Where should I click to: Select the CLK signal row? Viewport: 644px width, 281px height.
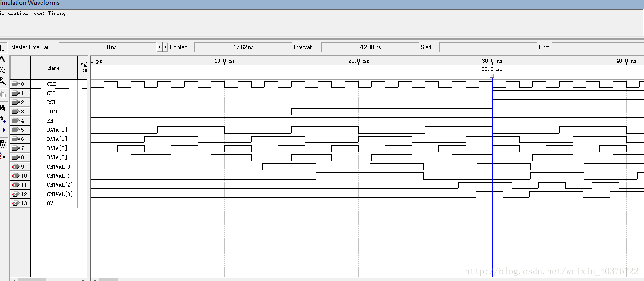[52, 84]
